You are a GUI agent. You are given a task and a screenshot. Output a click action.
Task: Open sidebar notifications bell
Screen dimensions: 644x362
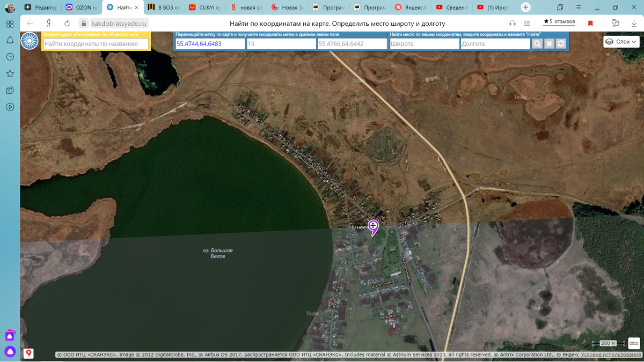click(10, 41)
